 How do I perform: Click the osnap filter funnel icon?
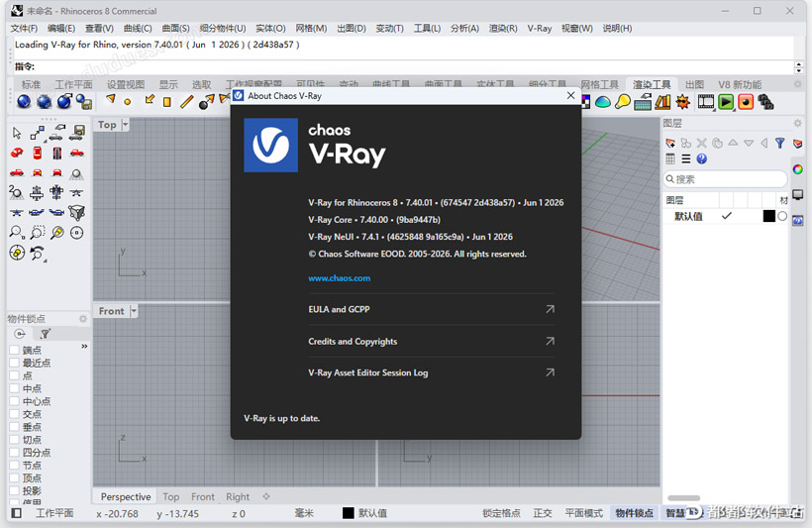45,334
